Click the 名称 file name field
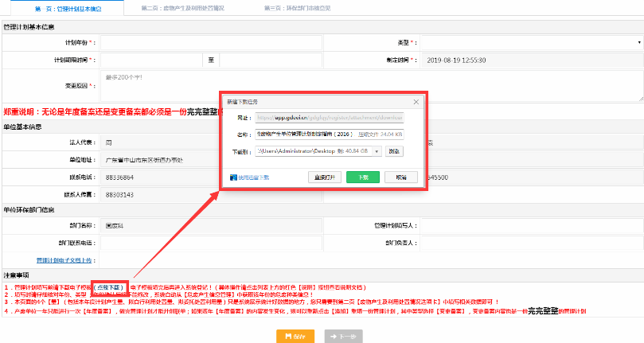Screen dimensions: 644x343 (x=330, y=134)
